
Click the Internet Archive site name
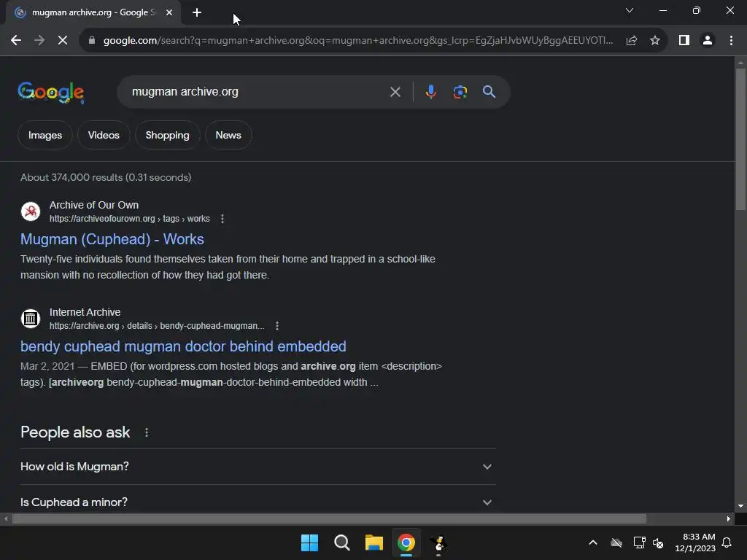click(85, 312)
